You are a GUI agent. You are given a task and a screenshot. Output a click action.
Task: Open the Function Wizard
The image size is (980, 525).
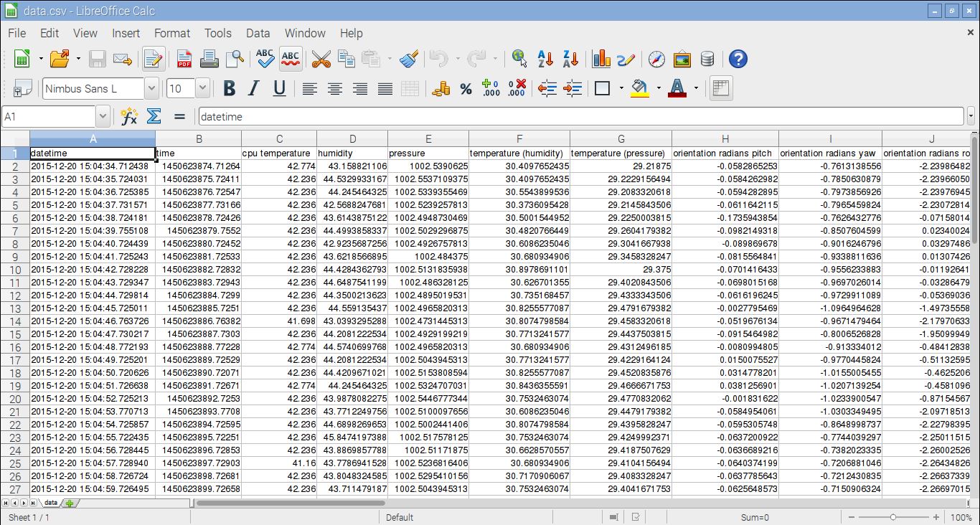[x=129, y=116]
